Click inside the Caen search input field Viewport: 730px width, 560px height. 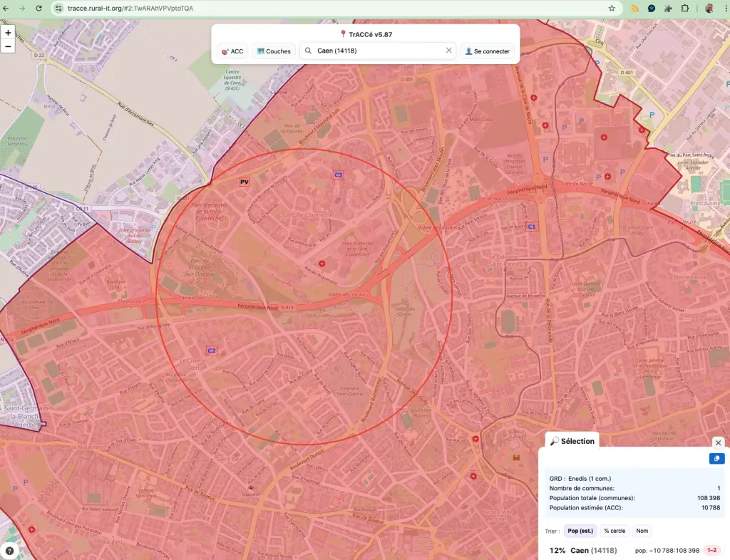[x=371, y=51]
